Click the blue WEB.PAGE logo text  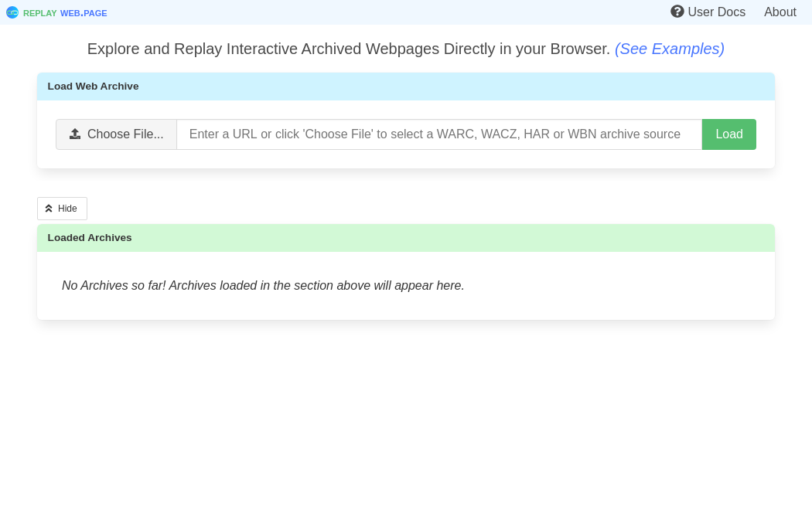[84, 13]
